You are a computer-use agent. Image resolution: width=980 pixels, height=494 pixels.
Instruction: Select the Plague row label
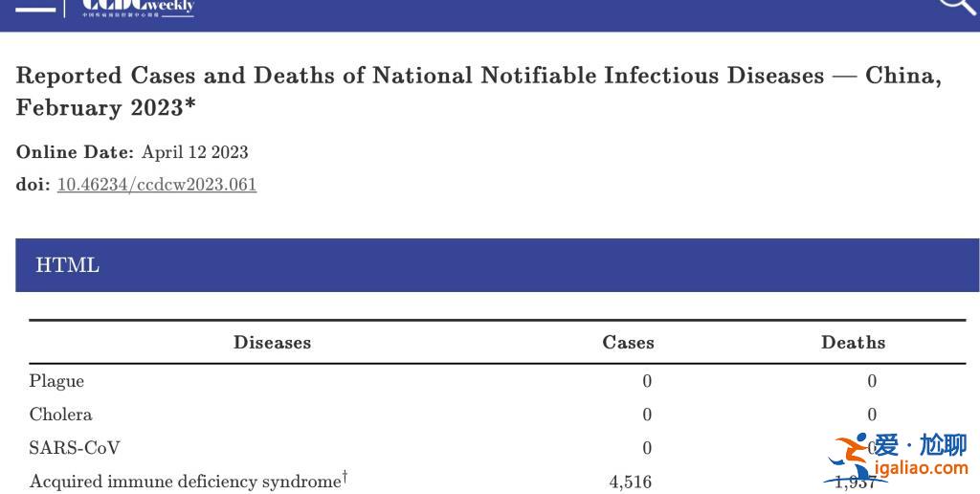pyautogui.click(x=56, y=381)
